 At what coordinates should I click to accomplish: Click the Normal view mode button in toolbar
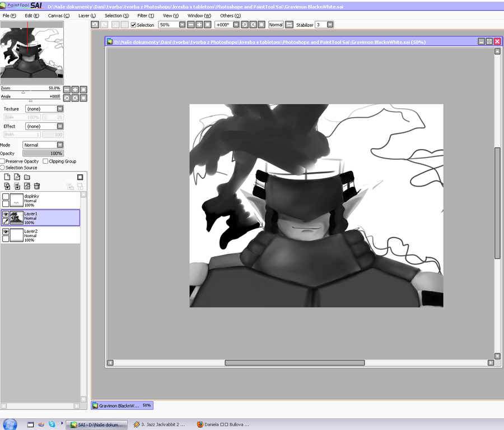[276, 25]
